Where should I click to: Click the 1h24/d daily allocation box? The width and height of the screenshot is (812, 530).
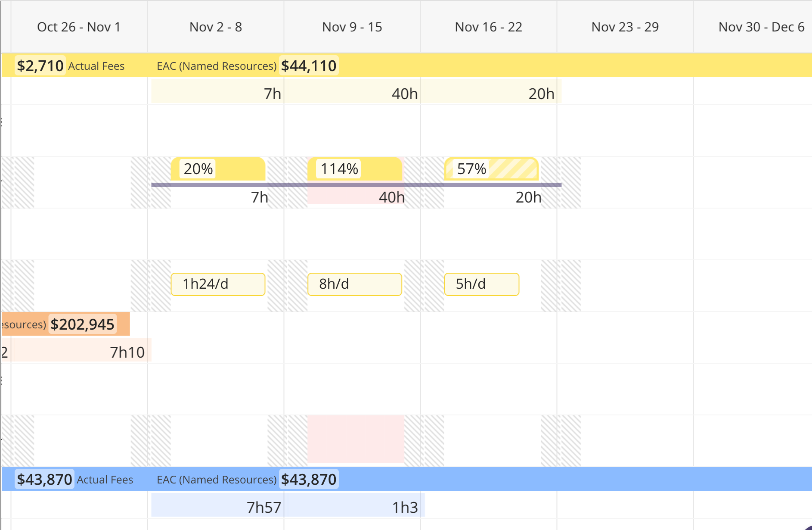pos(218,284)
